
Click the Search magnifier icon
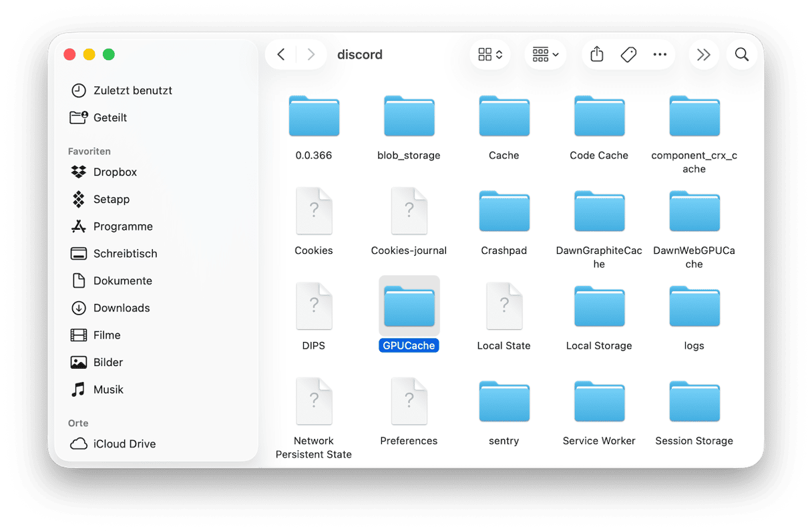click(741, 55)
